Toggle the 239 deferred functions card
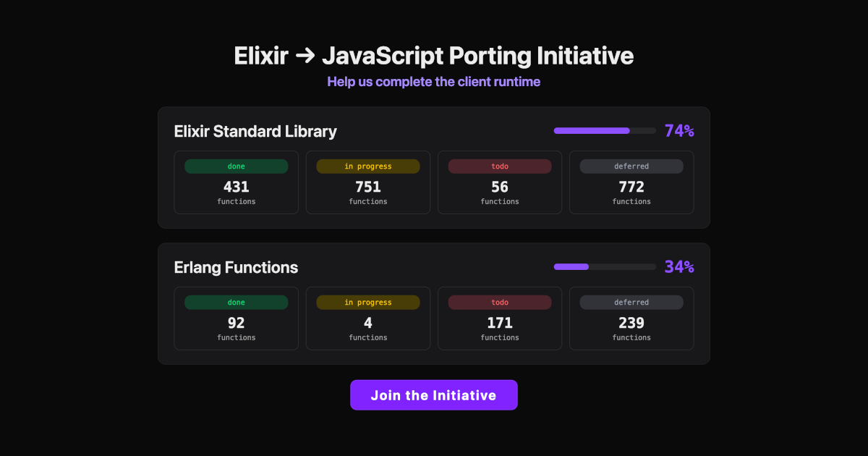The image size is (868, 456). [631, 318]
